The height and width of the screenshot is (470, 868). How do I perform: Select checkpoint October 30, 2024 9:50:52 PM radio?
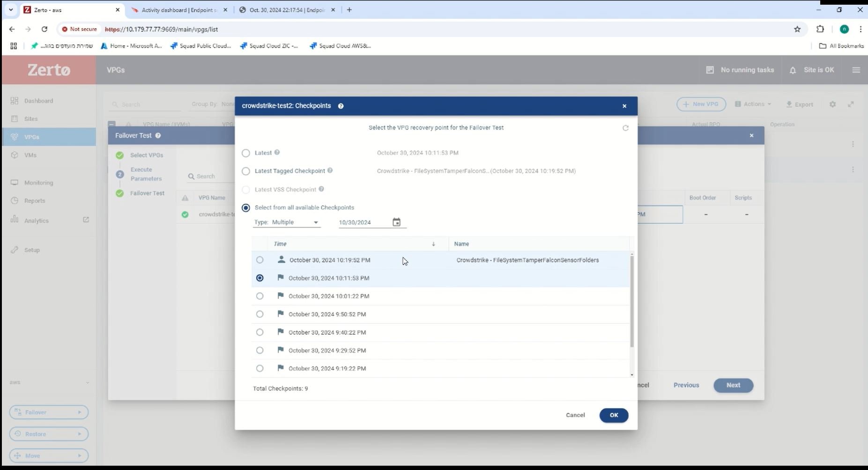tap(260, 314)
